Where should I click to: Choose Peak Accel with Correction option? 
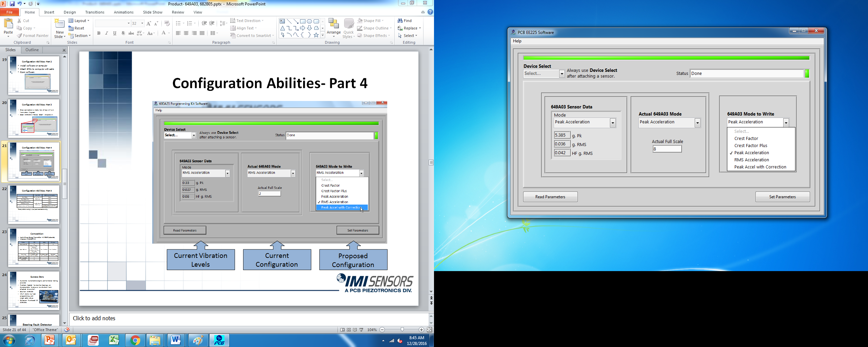pos(761,167)
